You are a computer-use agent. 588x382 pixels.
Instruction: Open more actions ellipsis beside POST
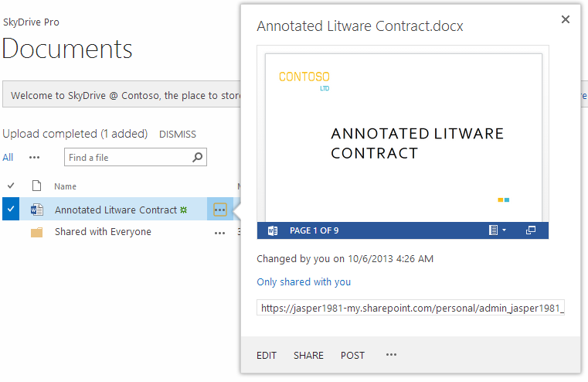pos(391,355)
